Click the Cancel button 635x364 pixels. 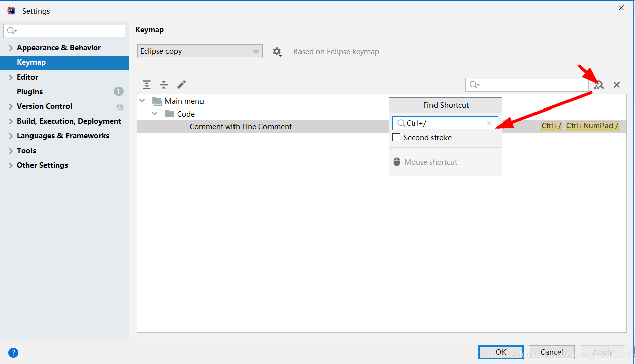551,352
